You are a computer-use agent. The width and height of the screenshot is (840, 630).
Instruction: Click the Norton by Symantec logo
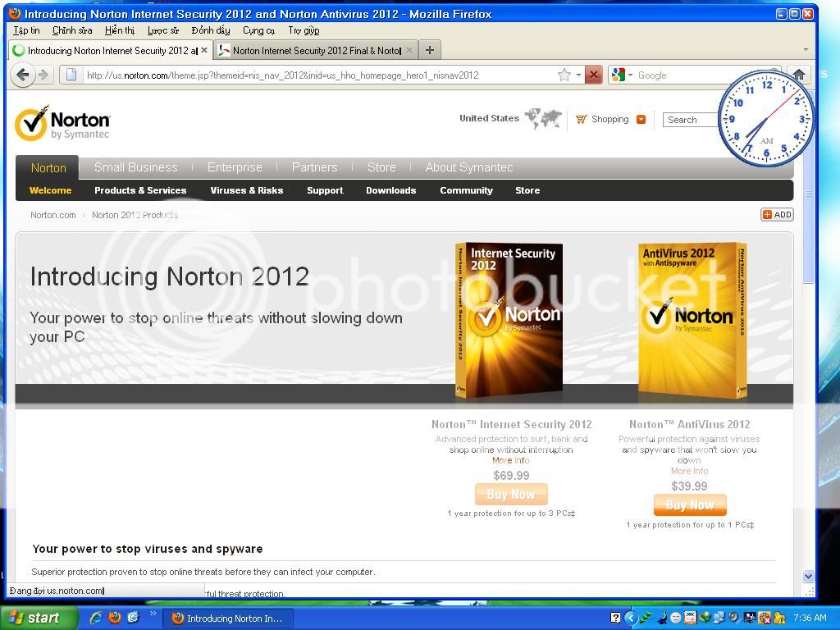tap(62, 123)
